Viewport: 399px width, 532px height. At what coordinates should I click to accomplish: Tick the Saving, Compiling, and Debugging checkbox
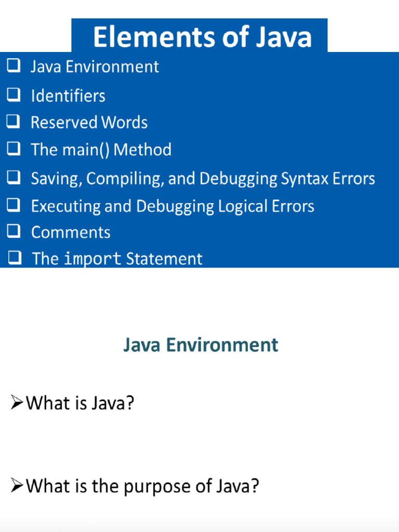(14, 178)
